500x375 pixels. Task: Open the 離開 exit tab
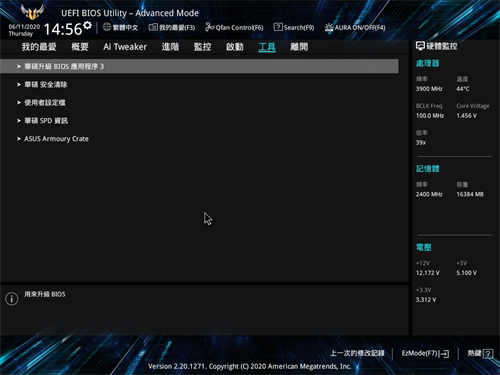pos(299,47)
